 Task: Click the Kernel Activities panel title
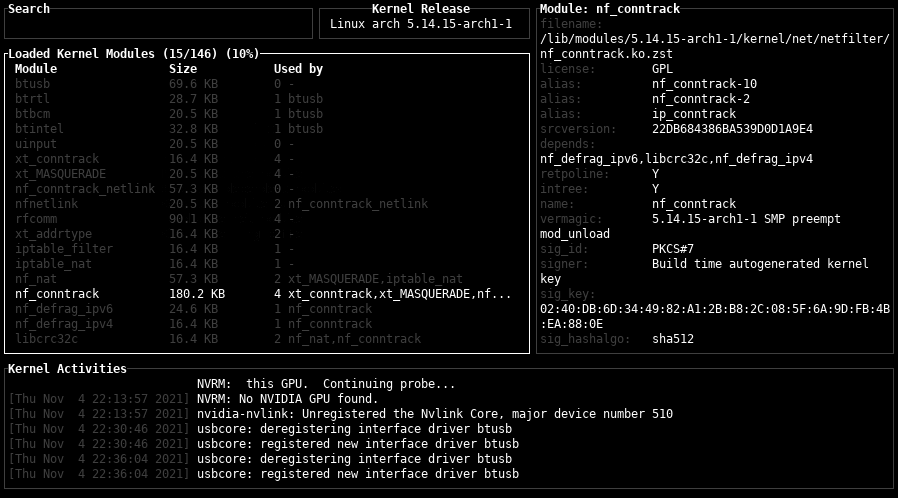coord(67,369)
